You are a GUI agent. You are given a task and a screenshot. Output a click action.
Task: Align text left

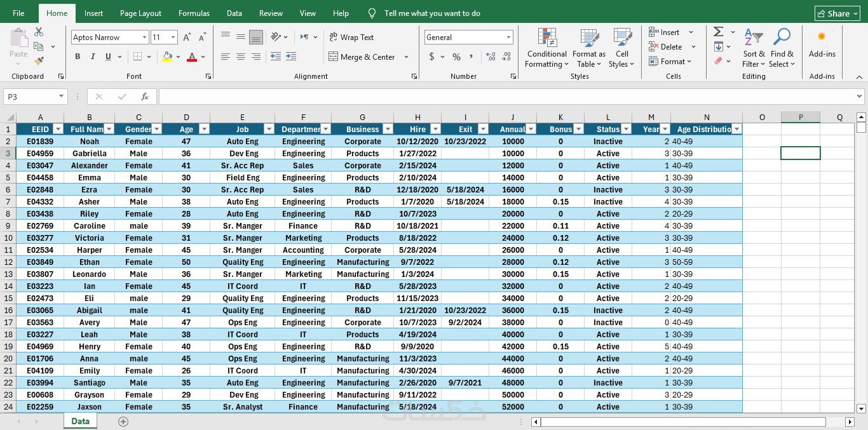pyautogui.click(x=226, y=57)
